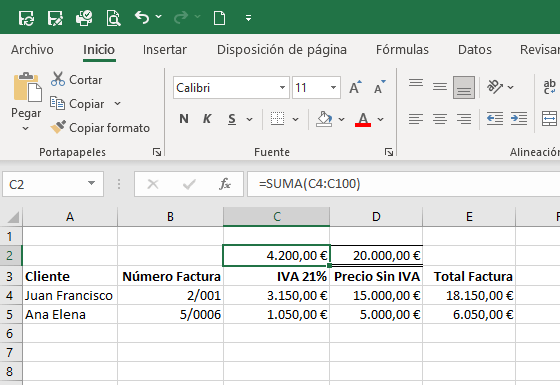560x385 pixels.
Task: Open the Portapapeles dialog launcher
Action: click(x=157, y=152)
